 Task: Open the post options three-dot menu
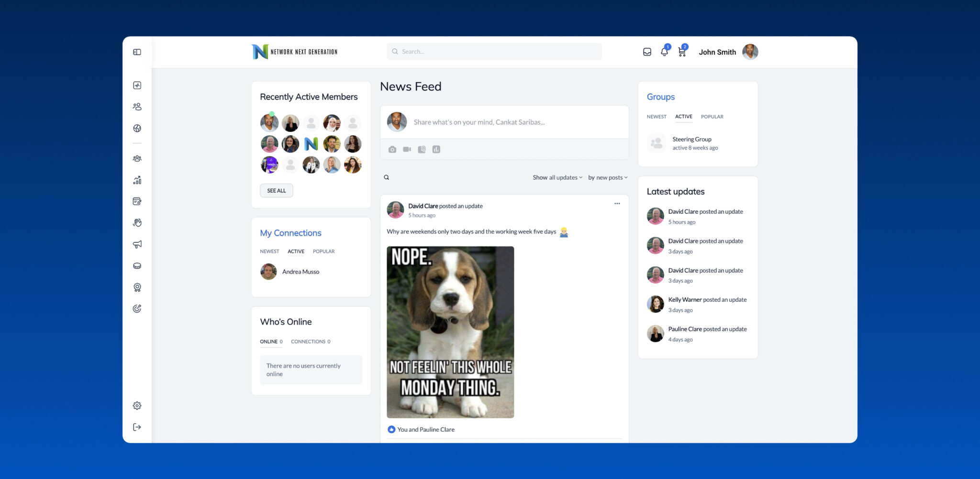point(617,204)
